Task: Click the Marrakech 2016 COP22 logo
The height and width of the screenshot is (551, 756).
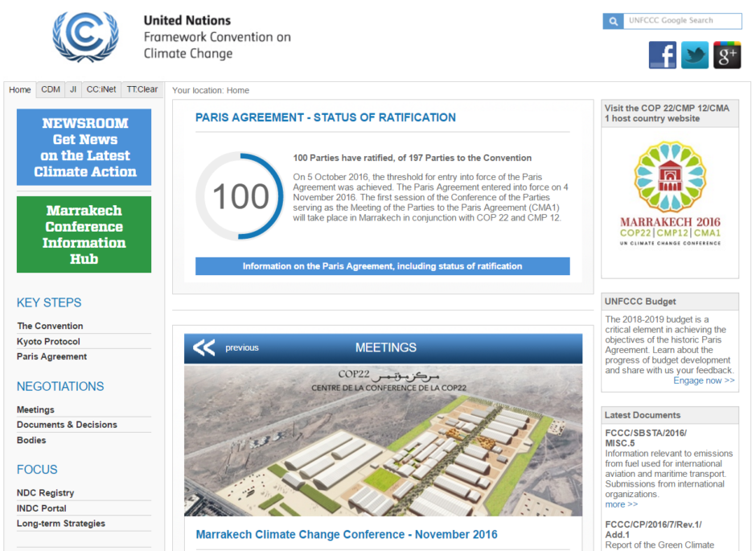Action: click(670, 194)
